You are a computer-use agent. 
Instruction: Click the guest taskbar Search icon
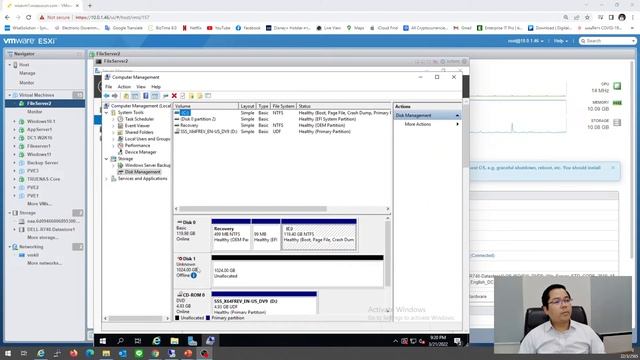pos(120,341)
